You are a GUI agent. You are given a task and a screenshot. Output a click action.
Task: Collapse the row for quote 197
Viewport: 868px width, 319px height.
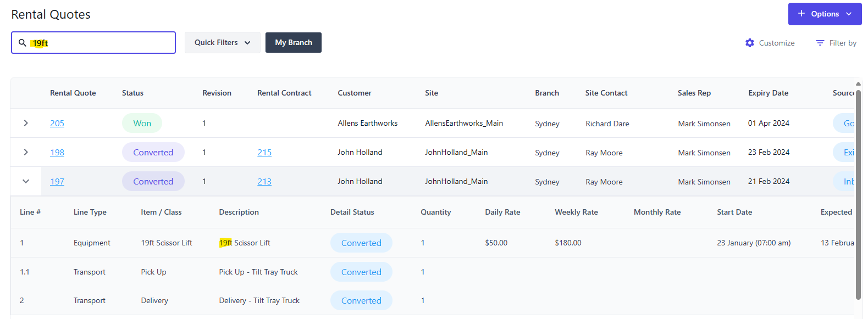pyautogui.click(x=26, y=182)
